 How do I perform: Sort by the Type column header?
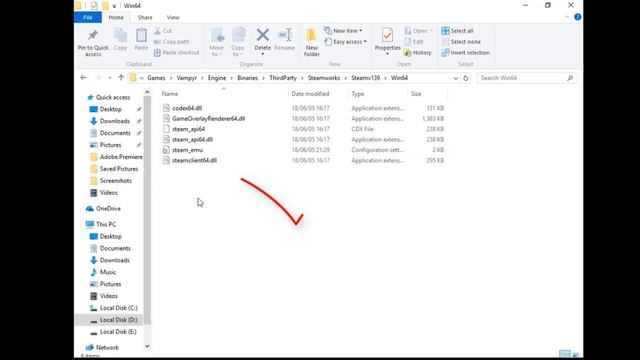(358, 94)
